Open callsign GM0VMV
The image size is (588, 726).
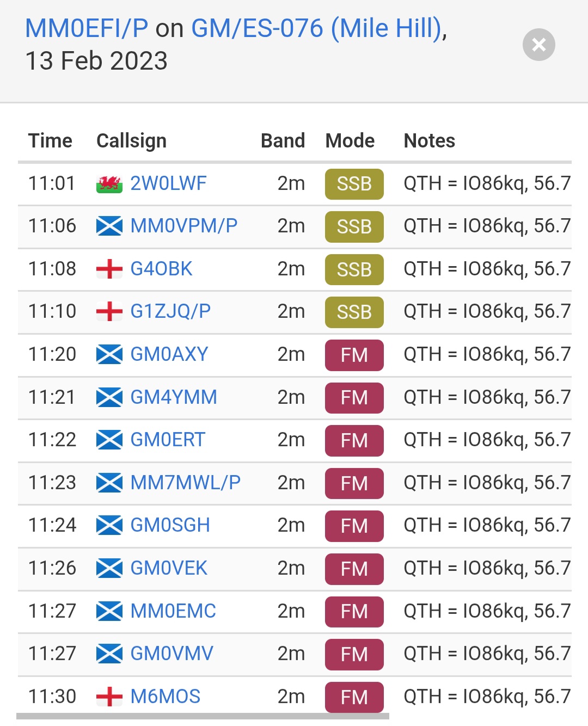172,654
